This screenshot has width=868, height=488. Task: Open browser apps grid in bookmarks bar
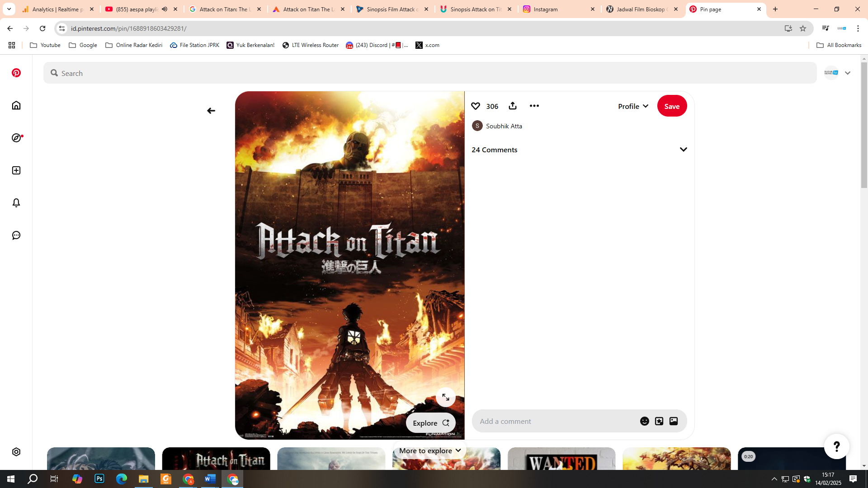[12, 45]
